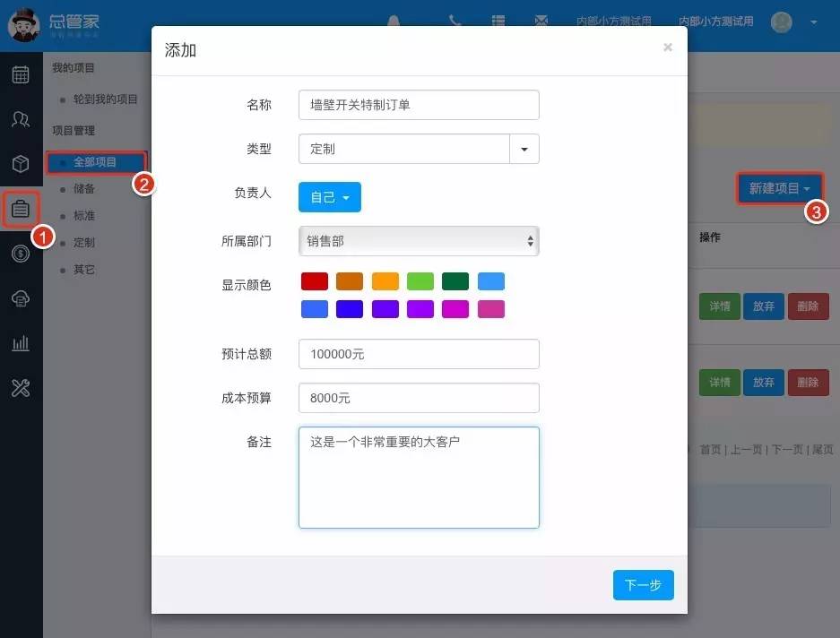Open the tools icon at sidebar bottom

[x=21, y=388]
